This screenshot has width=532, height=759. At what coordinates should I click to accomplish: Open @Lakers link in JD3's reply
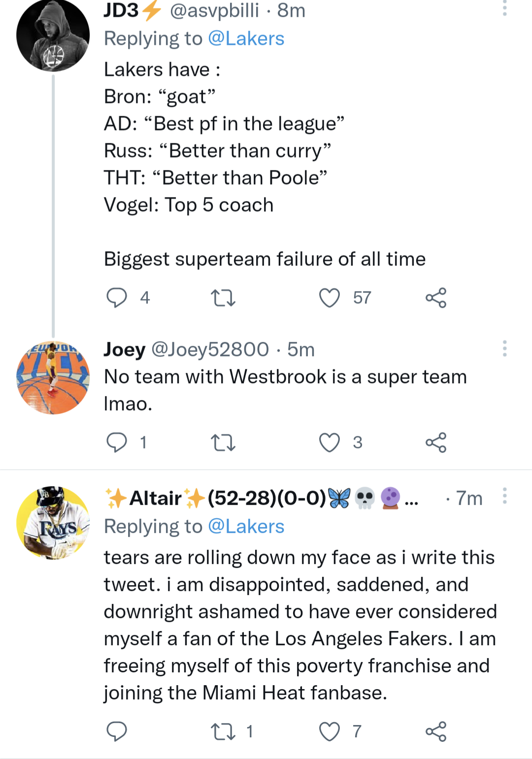point(246,38)
